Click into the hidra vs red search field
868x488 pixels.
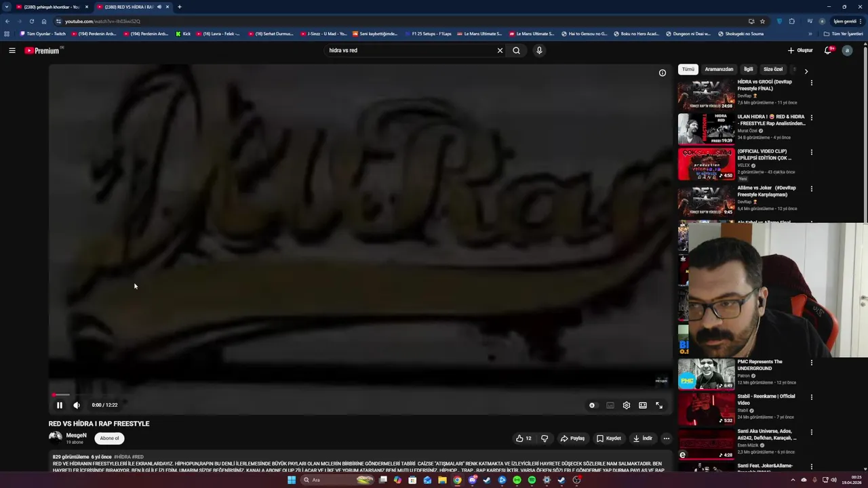[x=409, y=50]
